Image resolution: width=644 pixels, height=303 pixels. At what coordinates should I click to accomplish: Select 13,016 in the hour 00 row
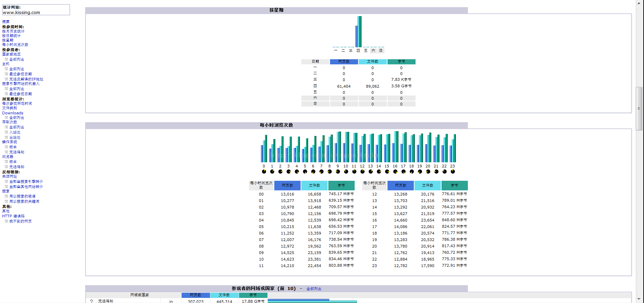pyautogui.click(x=287, y=194)
